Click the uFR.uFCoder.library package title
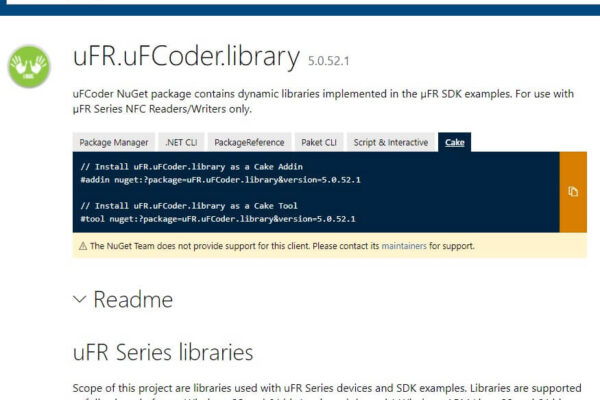Screen dimensions: 600x400 (x=186, y=57)
